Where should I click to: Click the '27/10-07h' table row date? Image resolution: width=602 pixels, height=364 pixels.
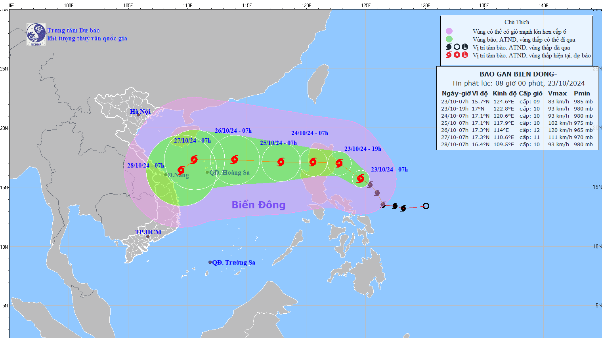coord(455,137)
